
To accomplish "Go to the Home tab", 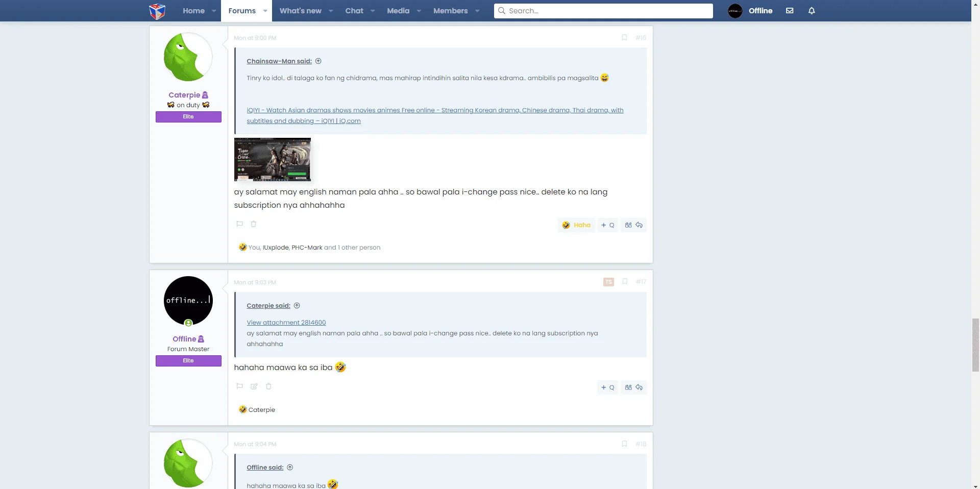I will click(x=193, y=11).
